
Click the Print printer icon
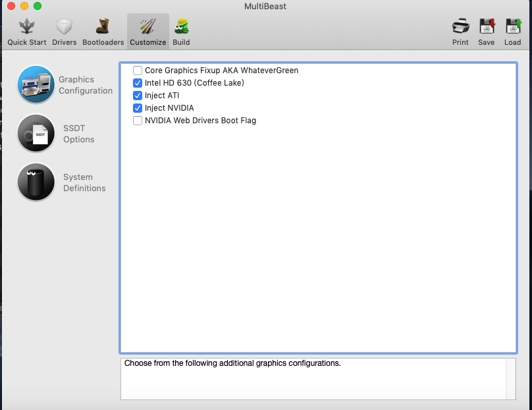point(460,26)
